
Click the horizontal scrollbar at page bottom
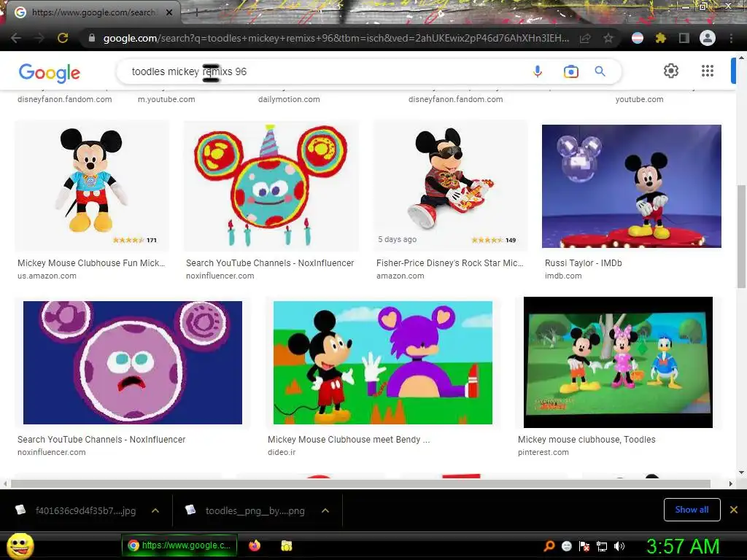tap(360, 484)
